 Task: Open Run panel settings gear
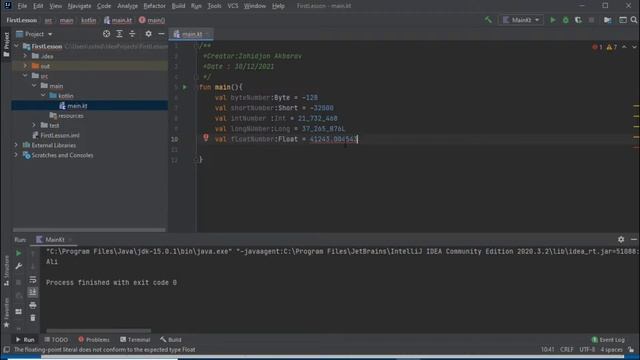point(621,240)
